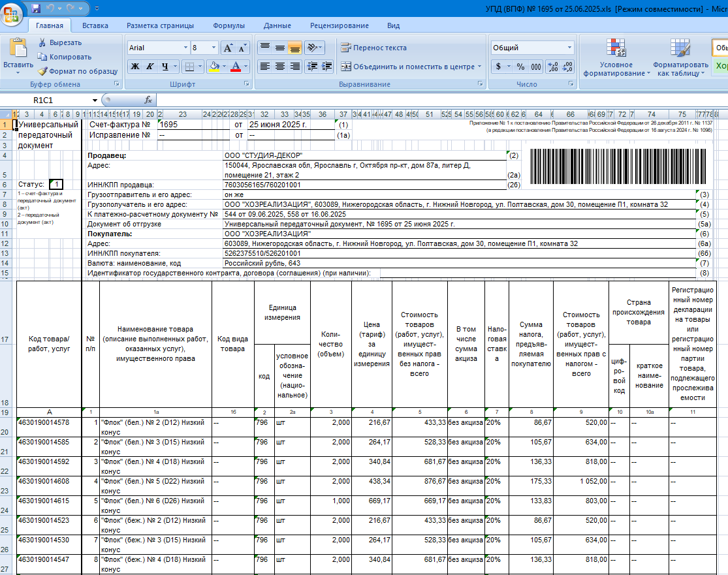Image resolution: width=728 pixels, height=575 pixels.
Task: Open text orientation options
Action: coord(314,48)
